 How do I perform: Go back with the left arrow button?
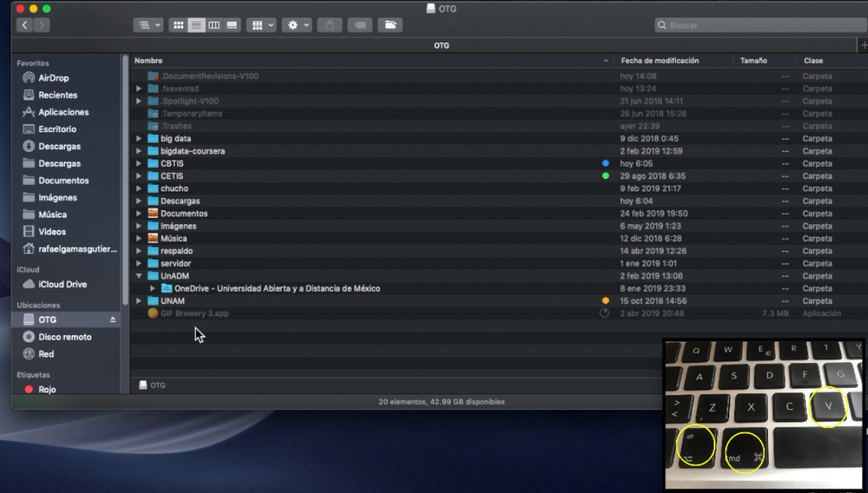25,25
